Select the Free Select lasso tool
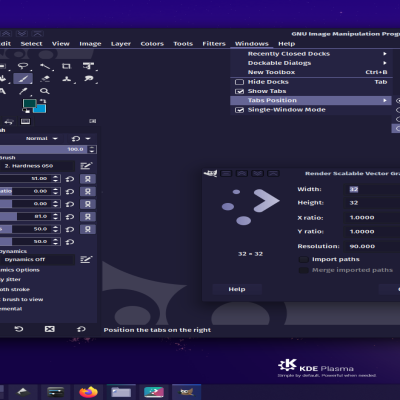 tap(23, 66)
